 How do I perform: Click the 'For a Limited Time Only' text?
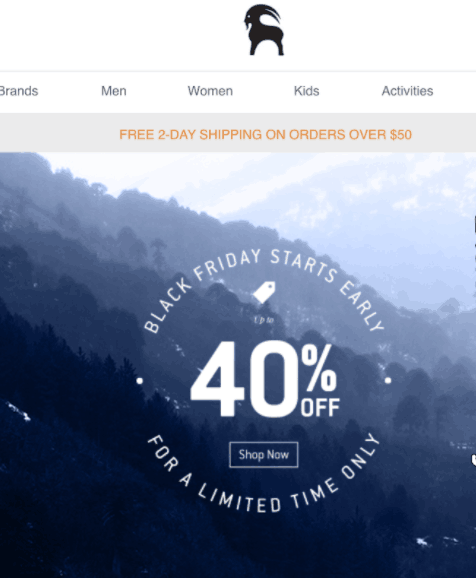coord(263,474)
